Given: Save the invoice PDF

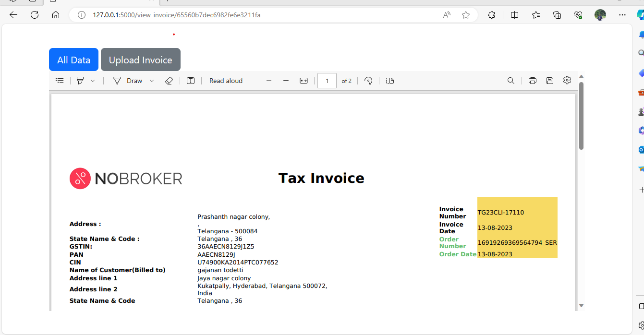Looking at the screenshot, I should point(550,80).
